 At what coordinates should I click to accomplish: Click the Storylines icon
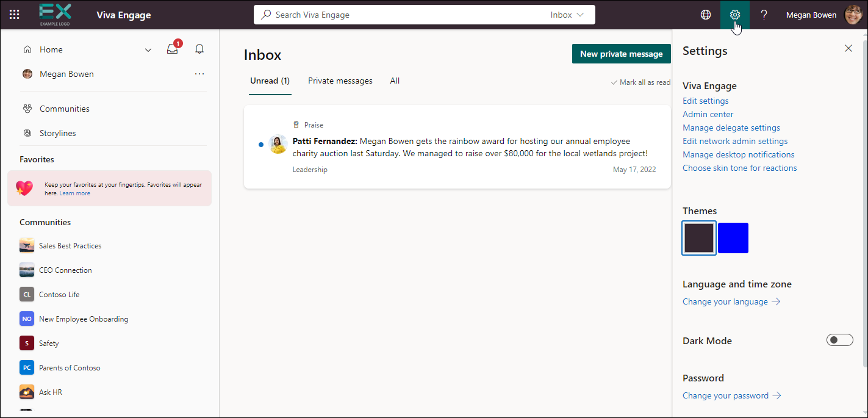[x=27, y=133]
